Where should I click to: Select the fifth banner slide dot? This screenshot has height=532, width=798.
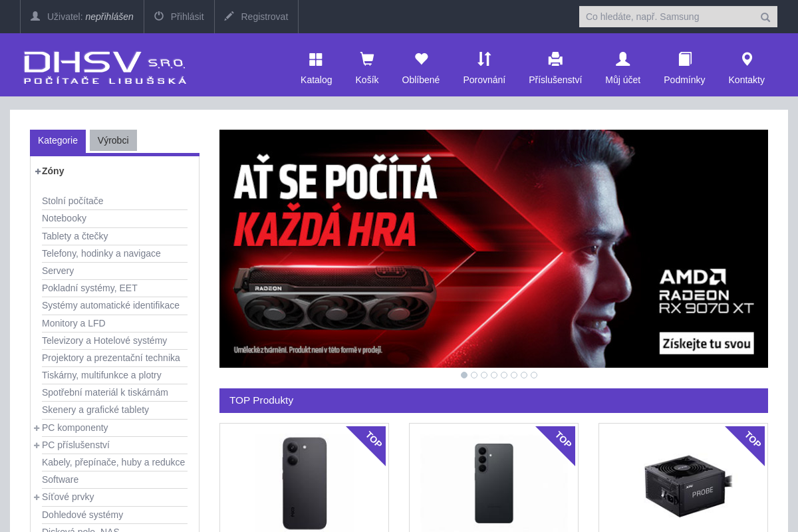coord(504,375)
